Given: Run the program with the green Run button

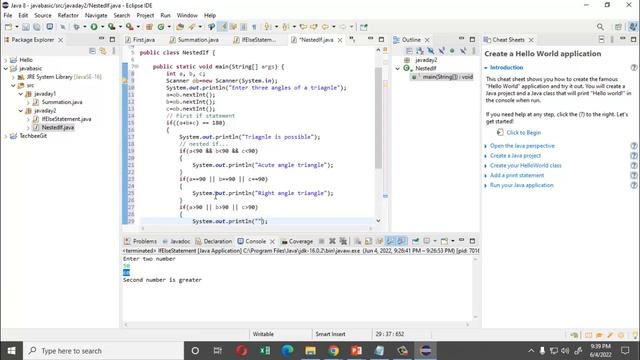Looking at the screenshot, I should (x=94, y=27).
